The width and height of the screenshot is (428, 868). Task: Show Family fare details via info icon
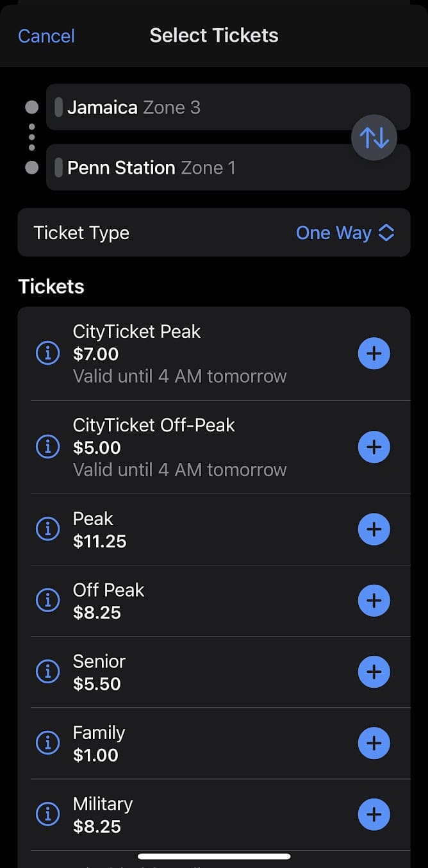pyautogui.click(x=47, y=743)
